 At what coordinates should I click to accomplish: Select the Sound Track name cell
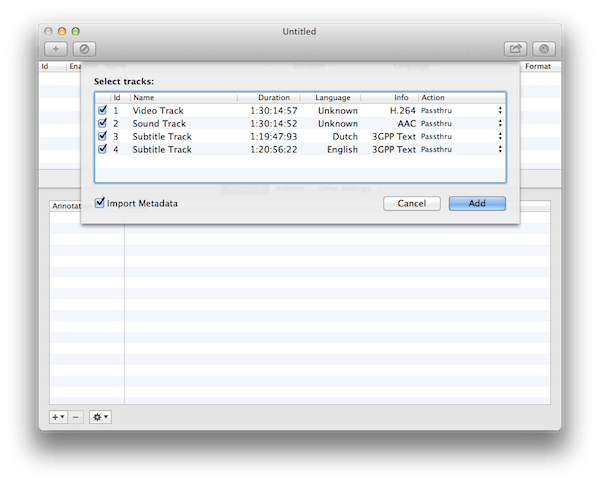159,124
